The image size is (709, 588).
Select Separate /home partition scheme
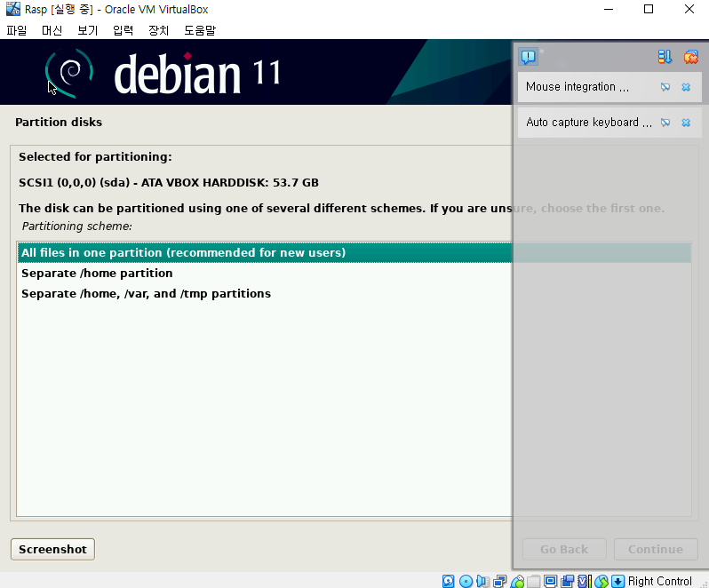pyautogui.click(x=354, y=273)
